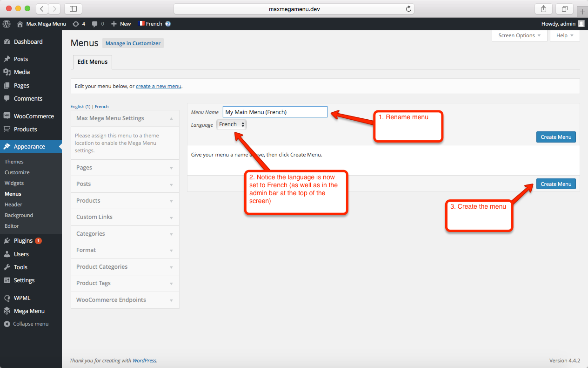Click the WPML help question mark icon
The width and height of the screenshot is (588, 368).
[x=168, y=24]
